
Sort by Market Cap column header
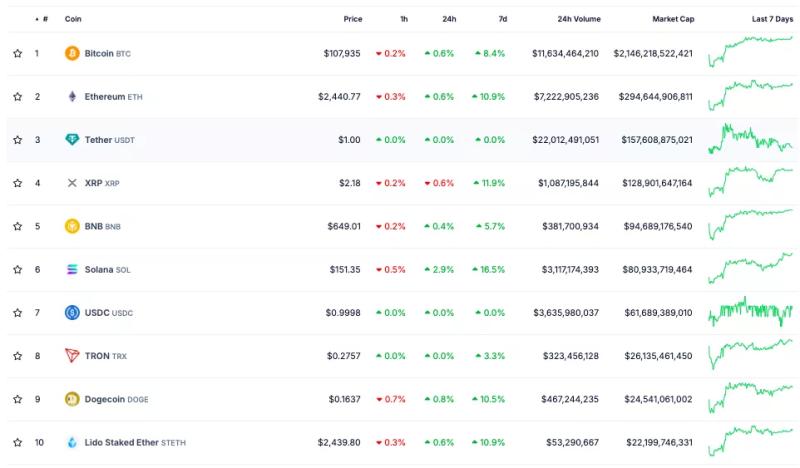coord(673,19)
